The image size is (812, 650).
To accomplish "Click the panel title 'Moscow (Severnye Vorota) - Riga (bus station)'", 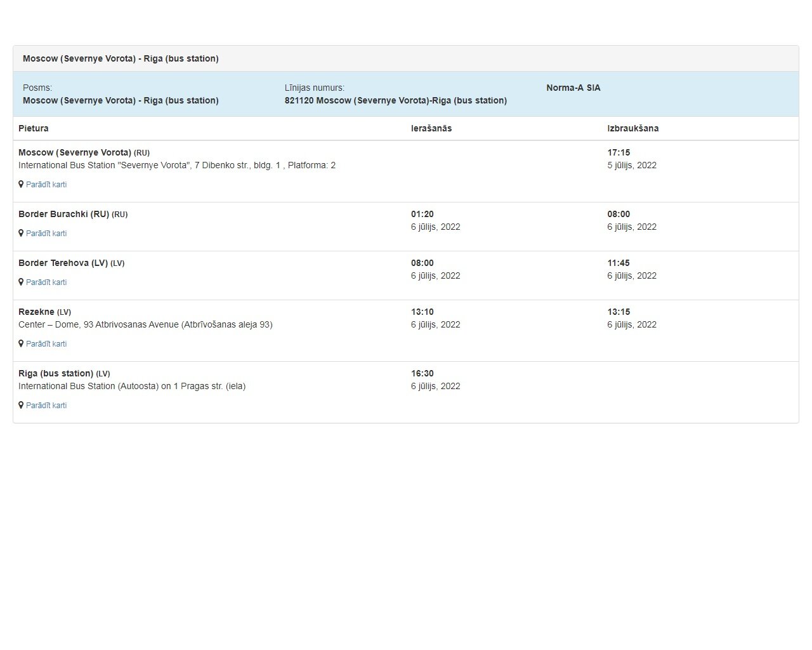I will (x=121, y=58).
